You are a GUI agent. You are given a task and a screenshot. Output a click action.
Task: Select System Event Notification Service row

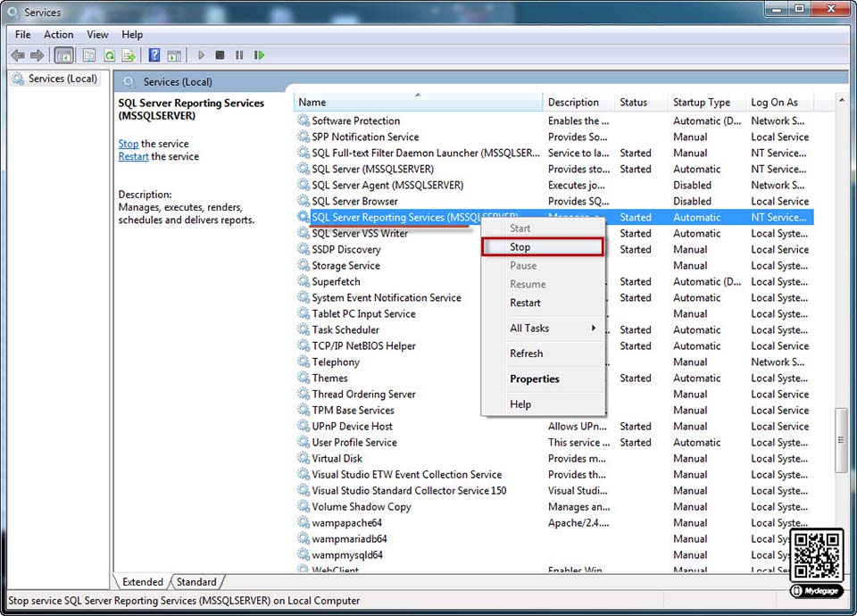click(553, 297)
